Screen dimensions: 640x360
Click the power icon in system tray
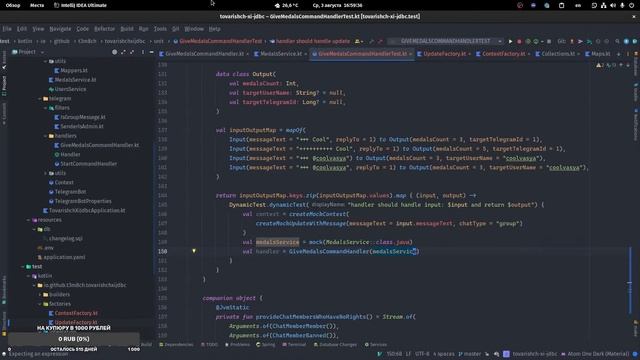[631, 5]
